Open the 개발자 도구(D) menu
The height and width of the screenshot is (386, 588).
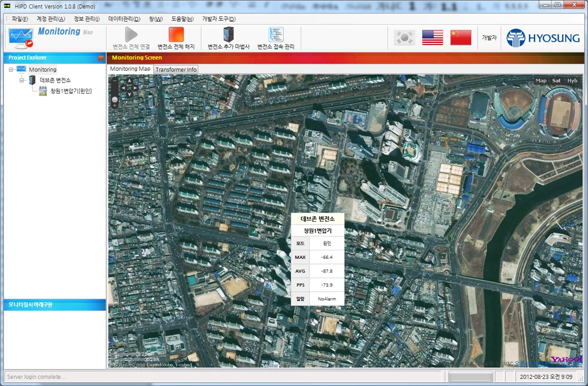tap(219, 19)
